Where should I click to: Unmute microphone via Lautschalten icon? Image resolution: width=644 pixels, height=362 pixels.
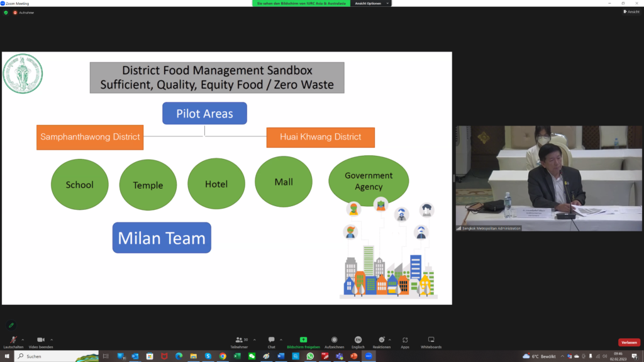tap(13, 340)
